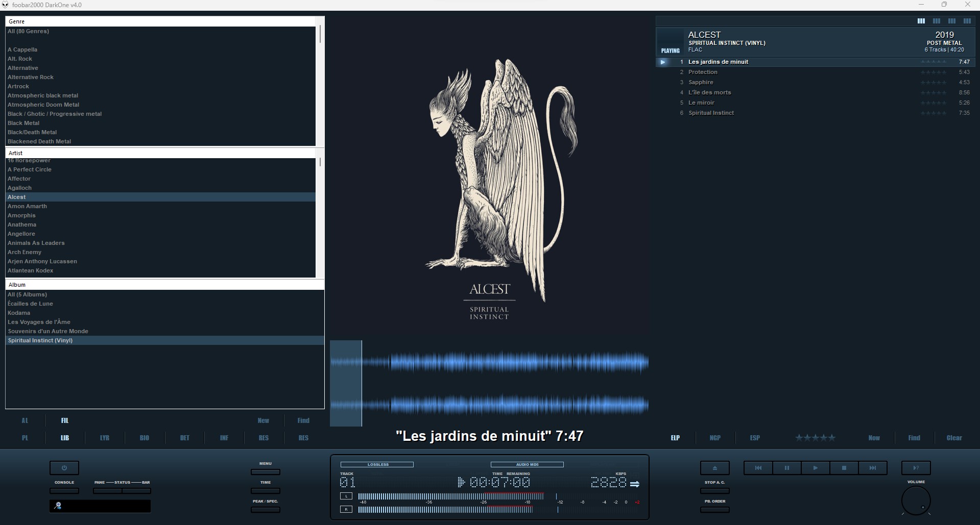
Task: Toggle the Time display mode button
Action: [266, 491]
